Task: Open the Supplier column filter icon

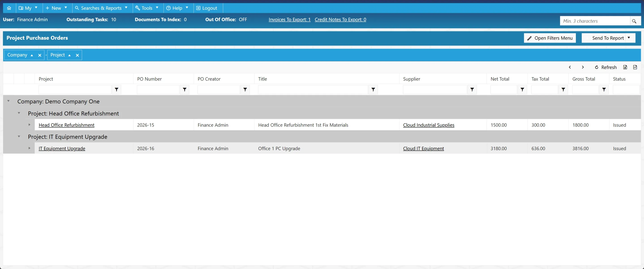Action: [472, 90]
